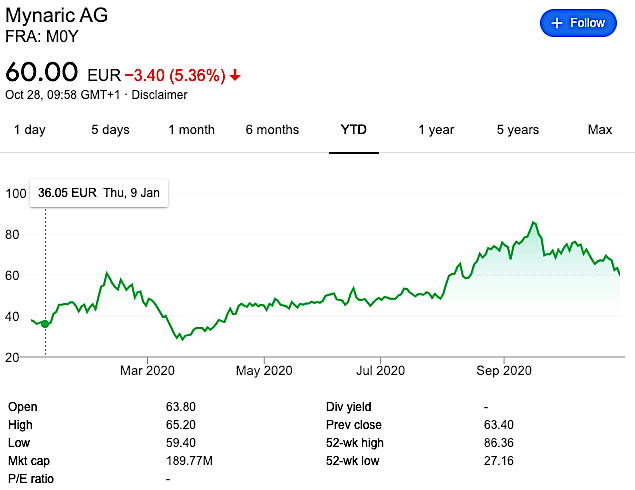This screenshot has width=635, height=490.
Task: Click the plus icon in Follow button
Action: tap(557, 23)
